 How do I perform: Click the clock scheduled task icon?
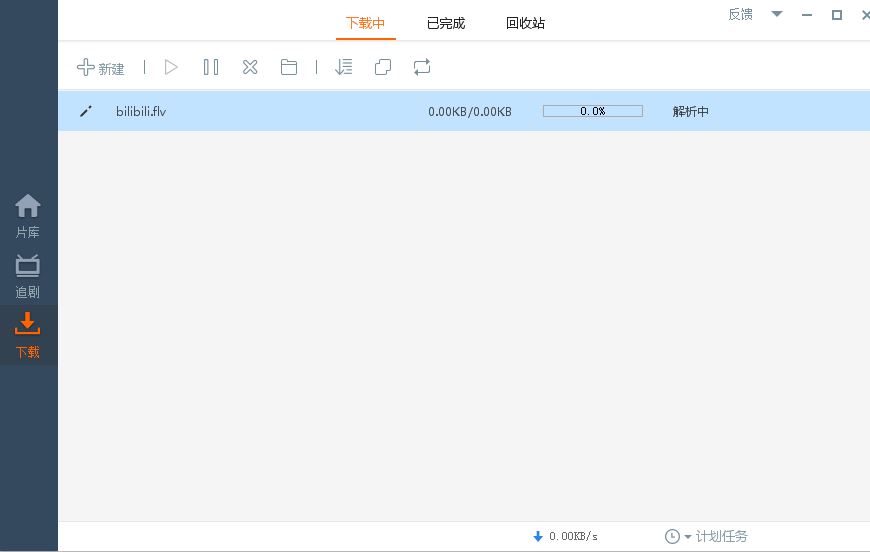tap(672, 536)
